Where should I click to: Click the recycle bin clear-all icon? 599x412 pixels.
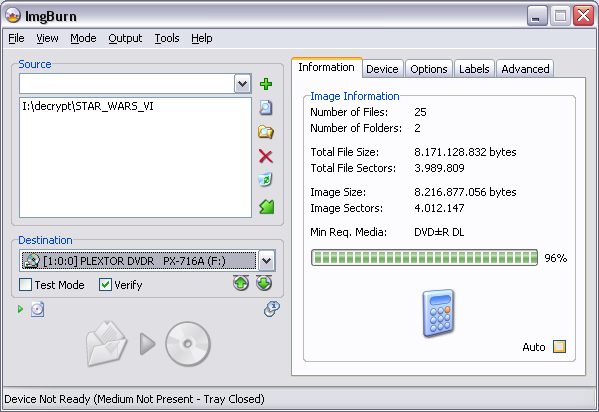tap(266, 180)
